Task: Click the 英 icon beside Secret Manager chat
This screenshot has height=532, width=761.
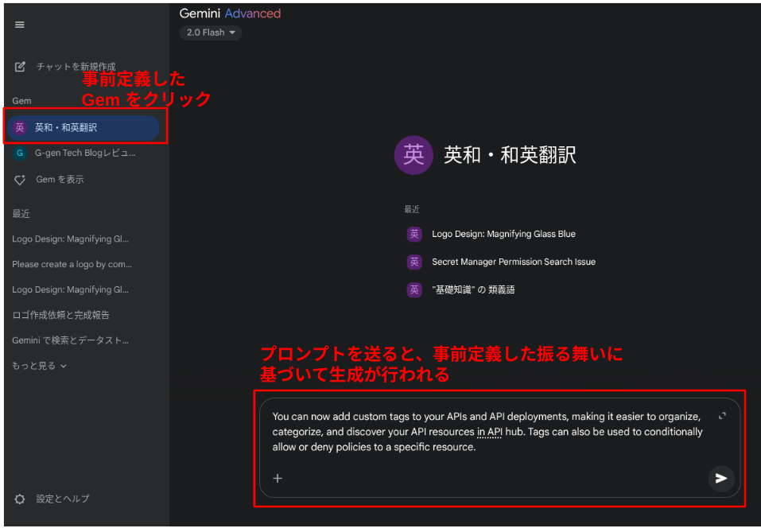Action: tap(414, 262)
